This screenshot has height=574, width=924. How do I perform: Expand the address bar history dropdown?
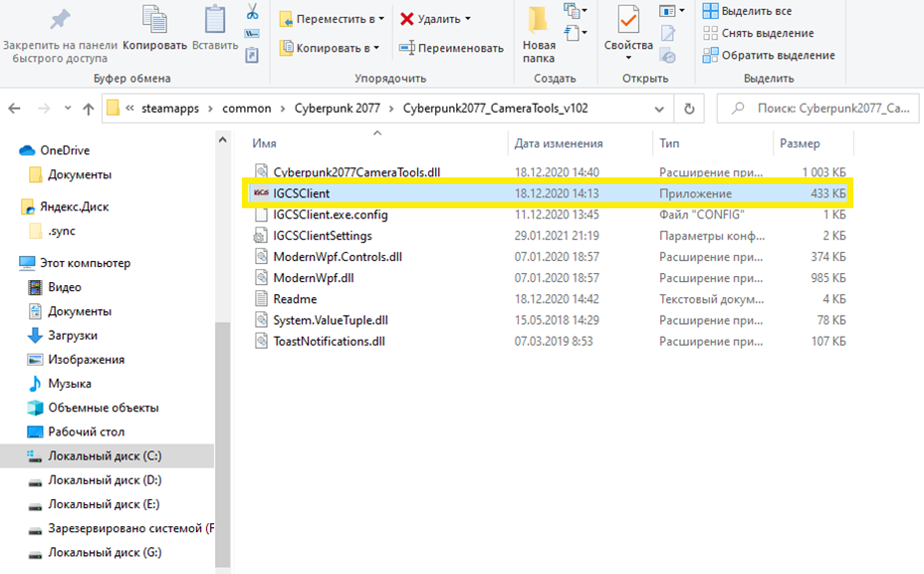(x=659, y=108)
